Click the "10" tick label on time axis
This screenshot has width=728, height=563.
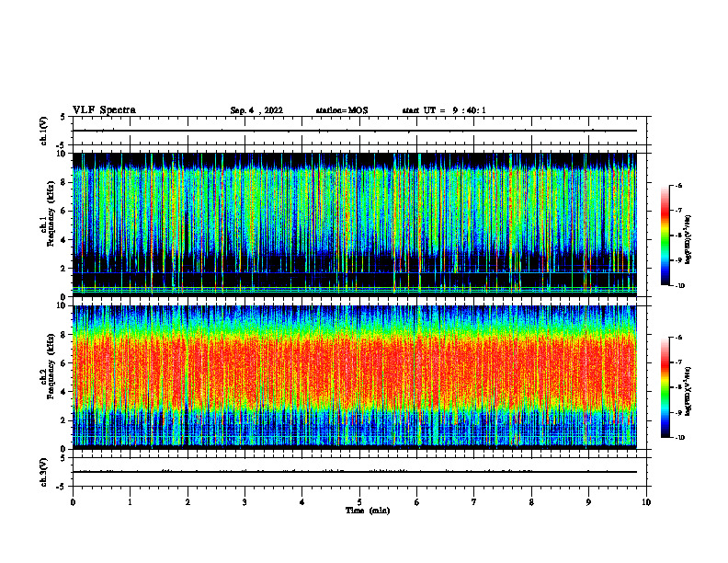coord(646,502)
